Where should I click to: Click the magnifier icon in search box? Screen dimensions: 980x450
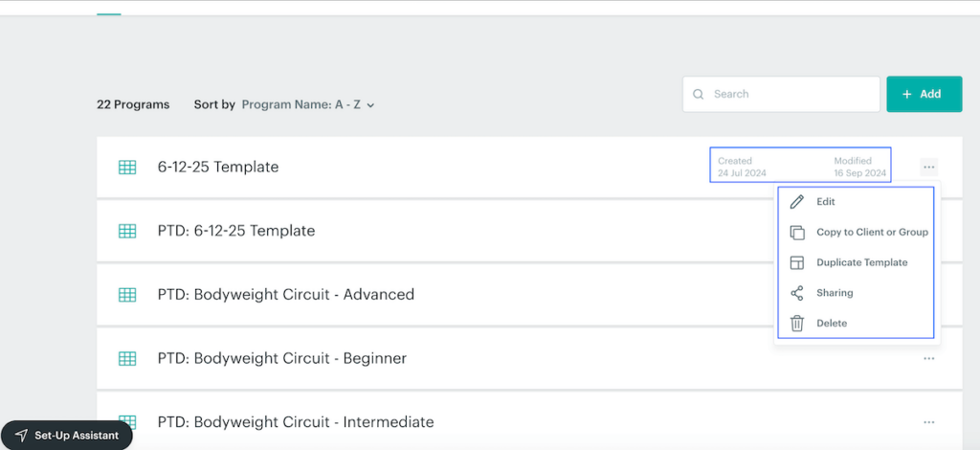pyautogui.click(x=699, y=95)
